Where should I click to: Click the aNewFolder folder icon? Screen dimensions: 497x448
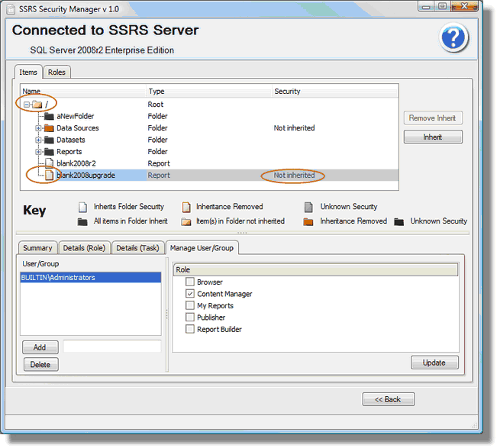click(x=49, y=116)
